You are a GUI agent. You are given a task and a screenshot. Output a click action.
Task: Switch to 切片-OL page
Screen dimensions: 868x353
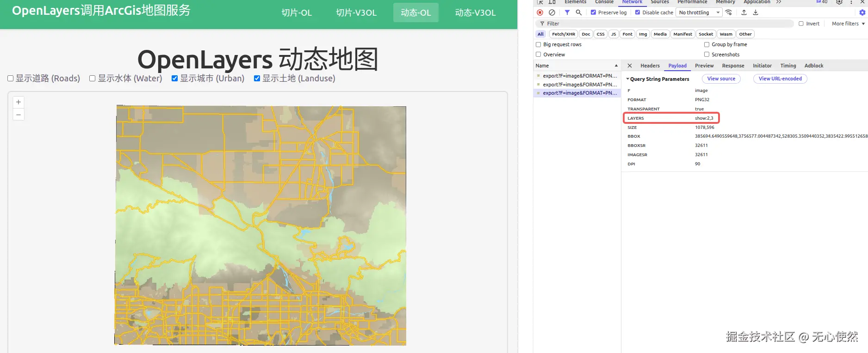[297, 12]
